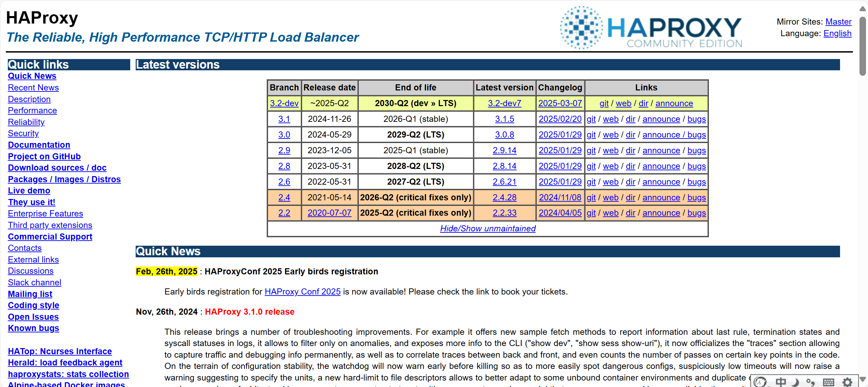Image resolution: width=868 pixels, height=387 pixels.
Task: Open the Slack channel link
Action: [x=35, y=283]
